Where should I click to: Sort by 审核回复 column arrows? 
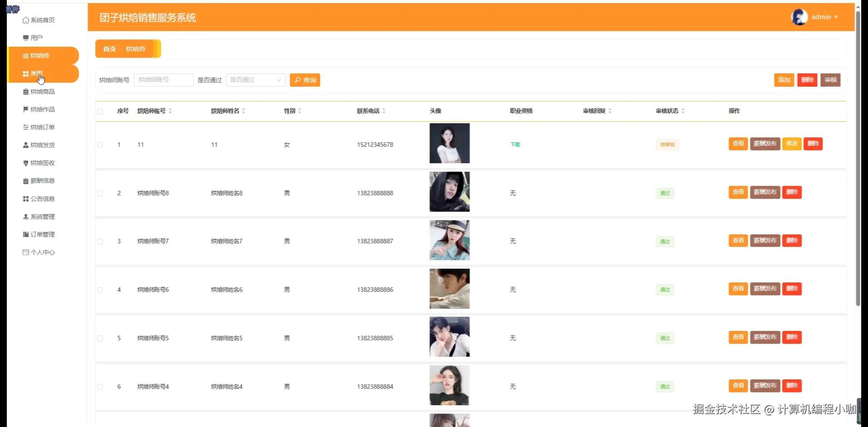pos(610,111)
